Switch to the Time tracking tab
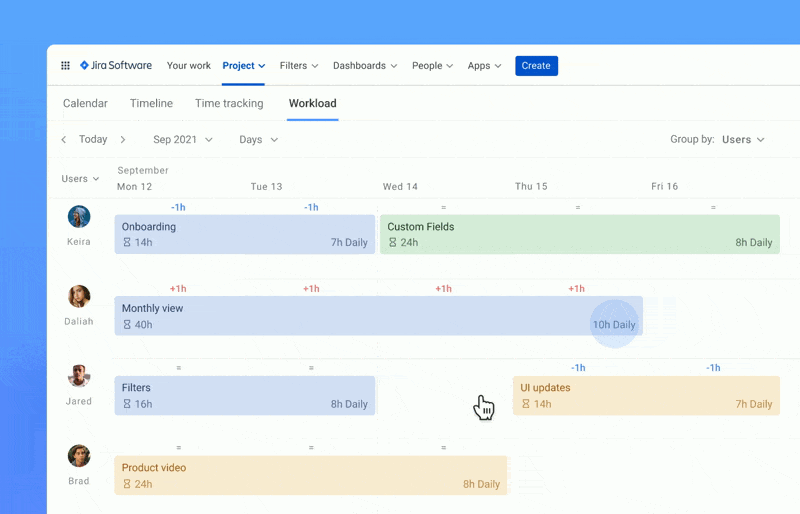This screenshot has width=800, height=514. 229,103
